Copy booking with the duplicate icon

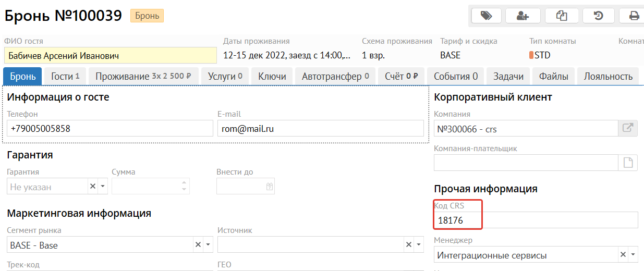click(562, 16)
